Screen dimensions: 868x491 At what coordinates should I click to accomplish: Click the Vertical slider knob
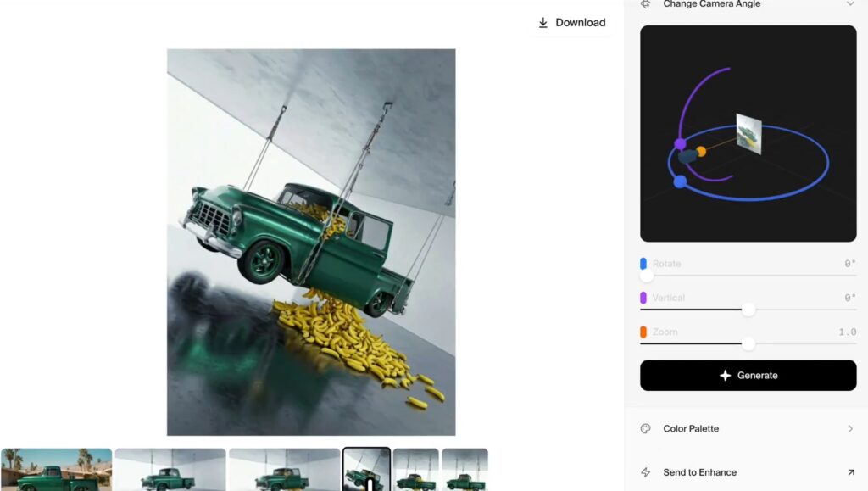tap(748, 310)
